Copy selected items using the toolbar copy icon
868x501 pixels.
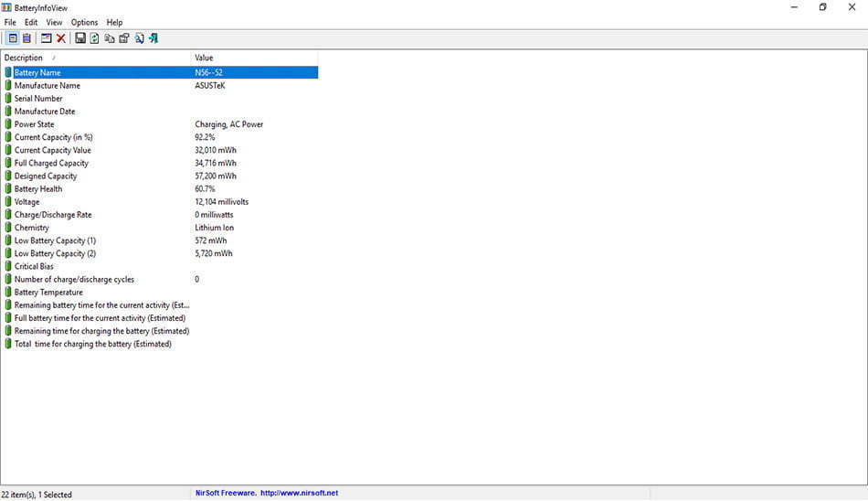click(x=110, y=38)
